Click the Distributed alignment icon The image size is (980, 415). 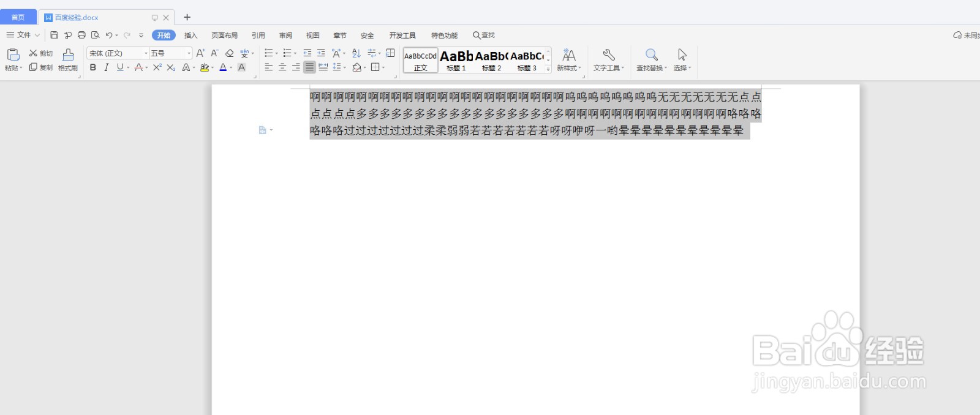(323, 67)
